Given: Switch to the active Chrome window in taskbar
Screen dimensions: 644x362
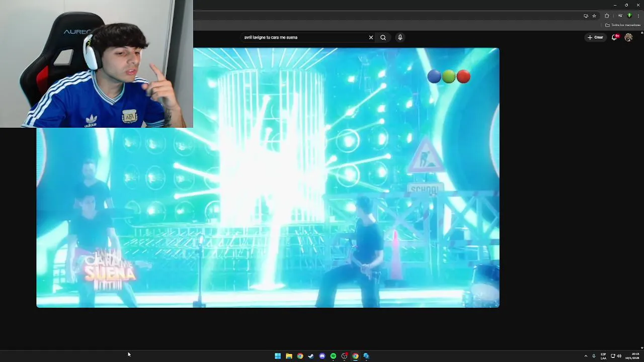Looking at the screenshot, I should (x=355, y=356).
